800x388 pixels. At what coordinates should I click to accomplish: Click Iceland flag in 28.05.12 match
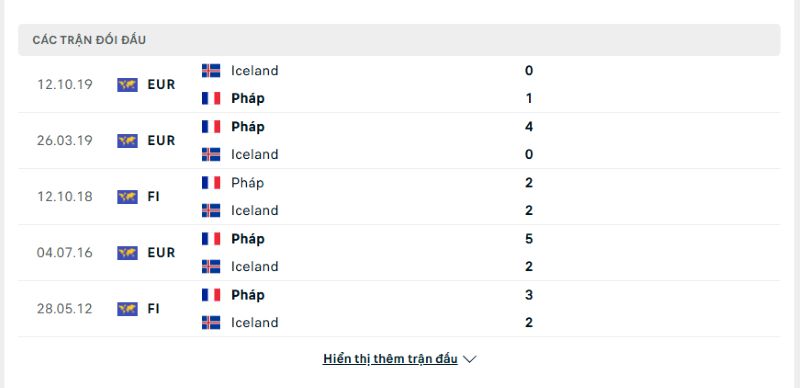(x=211, y=323)
